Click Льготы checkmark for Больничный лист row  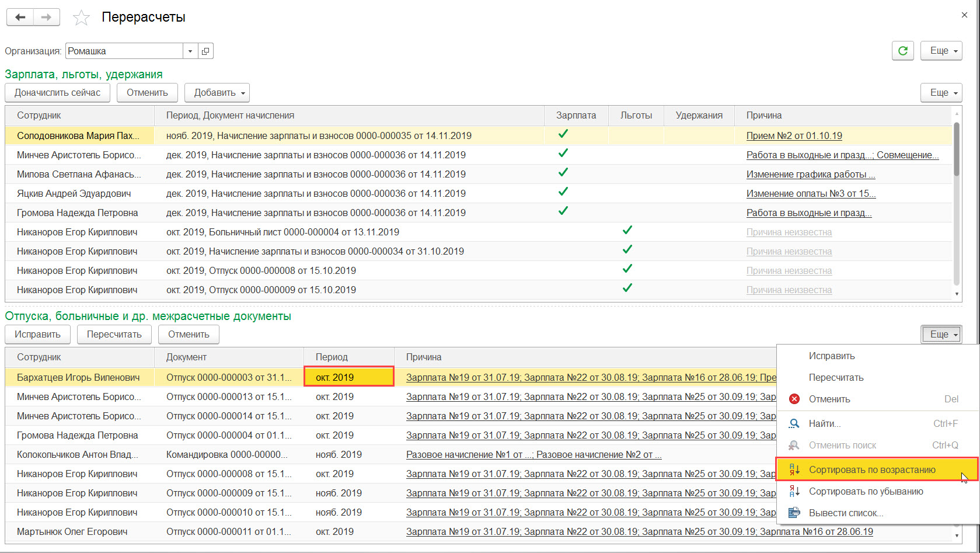point(627,231)
